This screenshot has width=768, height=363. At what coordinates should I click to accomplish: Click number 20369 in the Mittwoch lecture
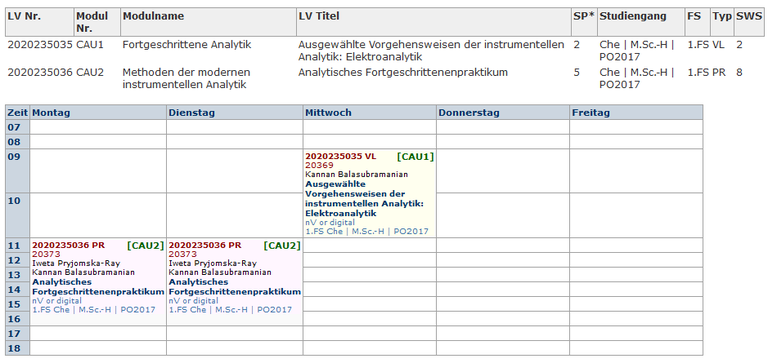coord(319,166)
